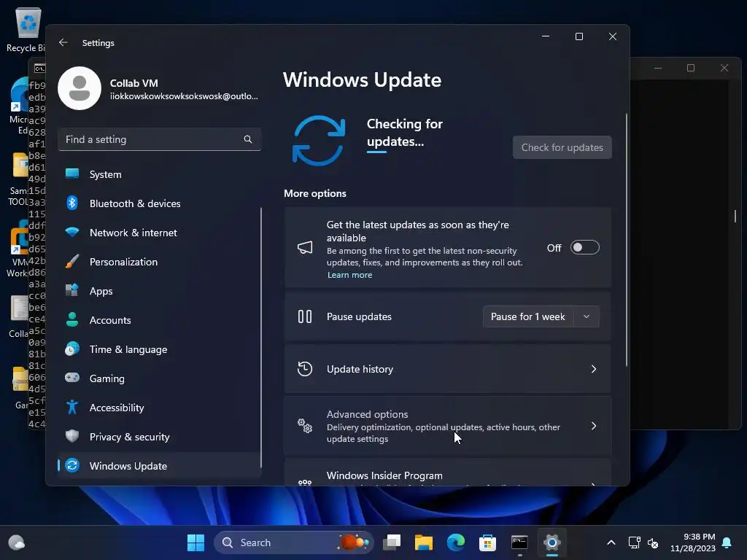The height and width of the screenshot is (560, 747).
Task: Click the taskbar Search box
Action: 293,542
